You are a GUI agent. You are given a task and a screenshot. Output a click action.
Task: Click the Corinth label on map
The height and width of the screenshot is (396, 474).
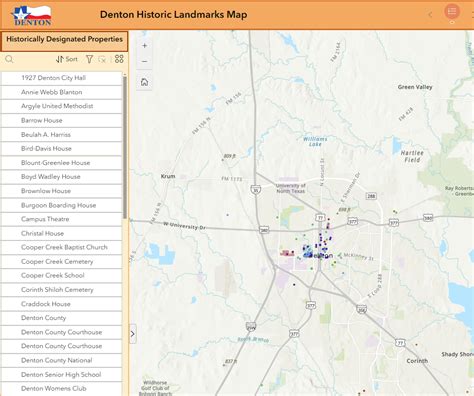pos(417,361)
